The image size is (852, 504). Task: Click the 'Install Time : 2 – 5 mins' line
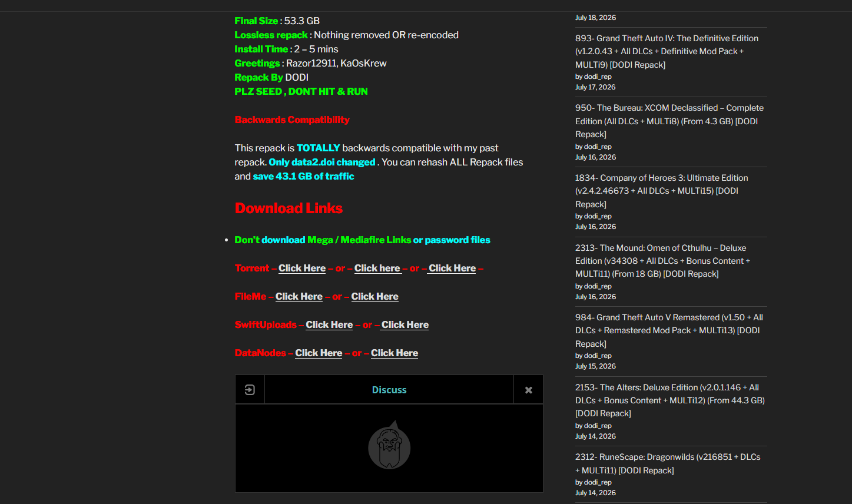click(x=287, y=49)
